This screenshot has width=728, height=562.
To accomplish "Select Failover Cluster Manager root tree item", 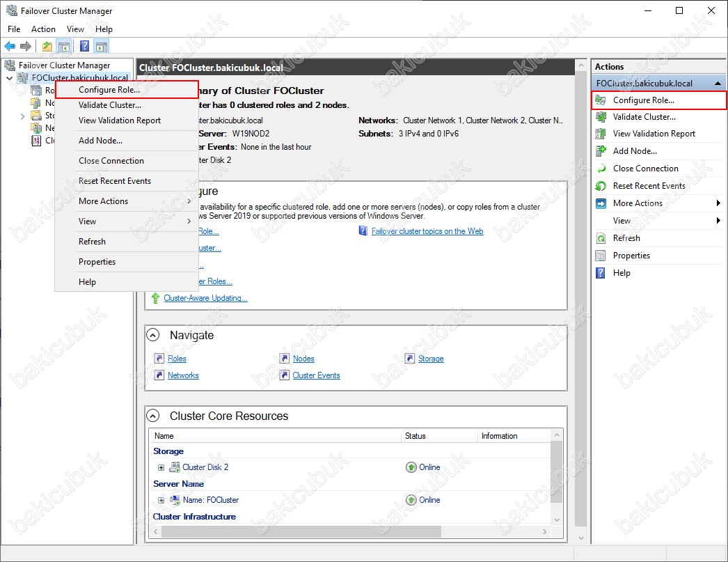I will 64,65.
